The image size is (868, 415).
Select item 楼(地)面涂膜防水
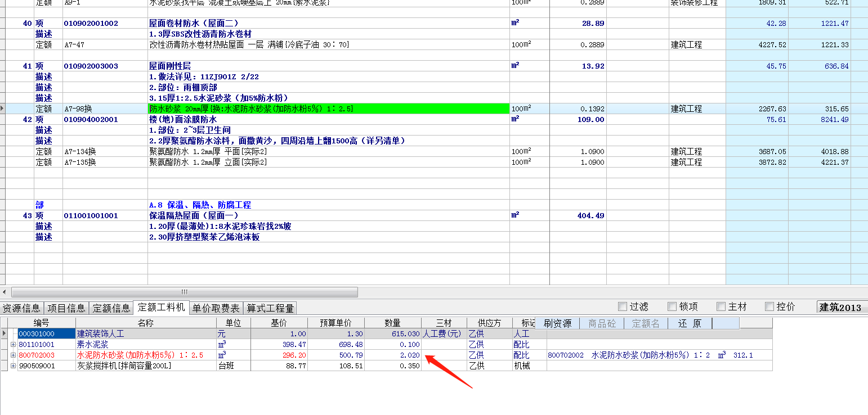(x=182, y=119)
